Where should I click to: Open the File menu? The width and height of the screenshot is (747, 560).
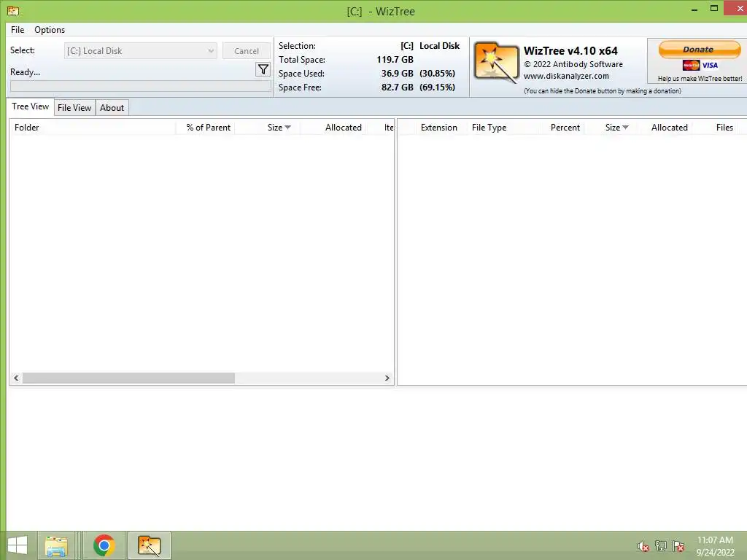18,29
